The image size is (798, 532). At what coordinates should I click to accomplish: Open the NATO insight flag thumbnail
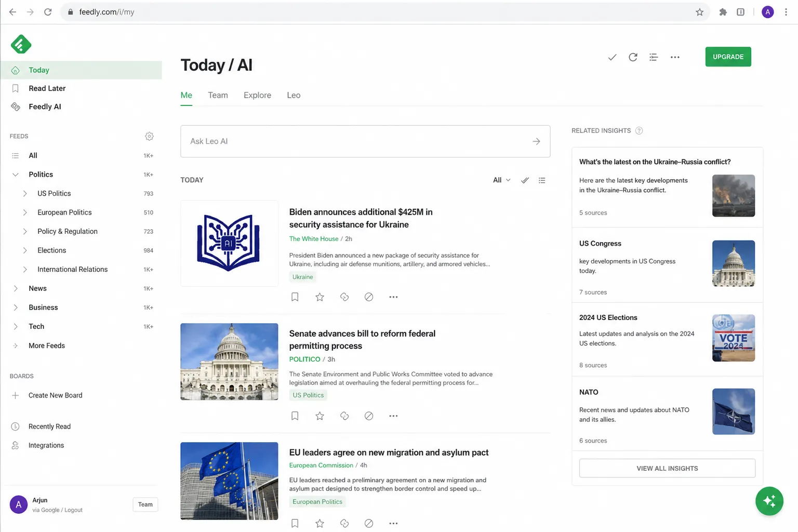733,411
